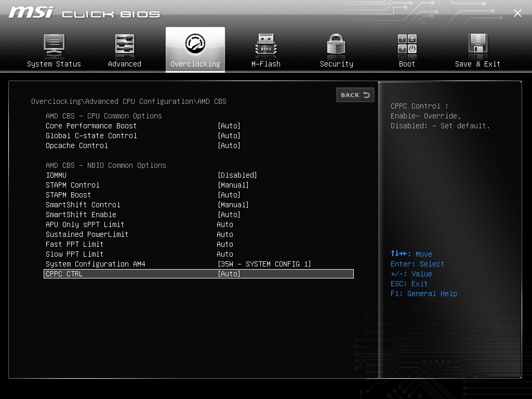Select the IOMMU setting label

(56, 175)
